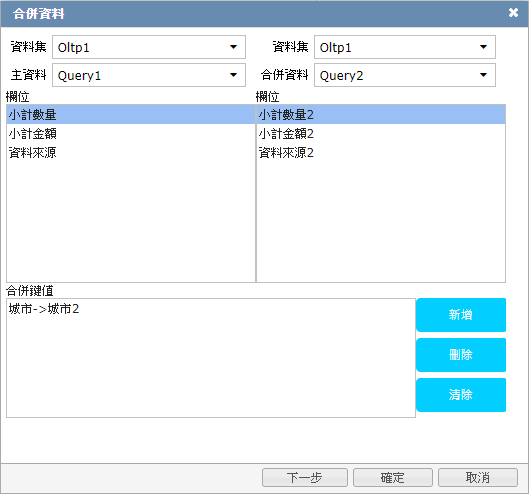Screen dimensions: 529x494
Task: Expand the 合併資料 Query2 dropdown arrow
Action: (x=483, y=75)
